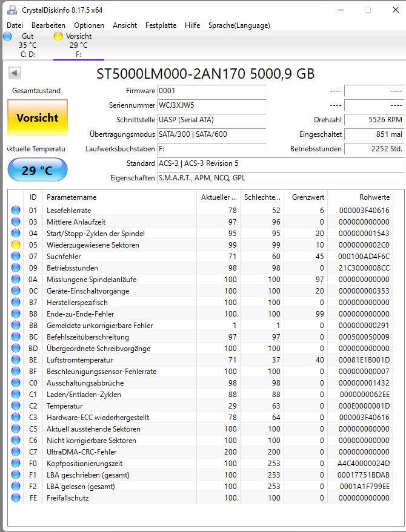
Task: Click status dot for Start/Stopp-Zyklen der Spindel
Action: coord(16,234)
